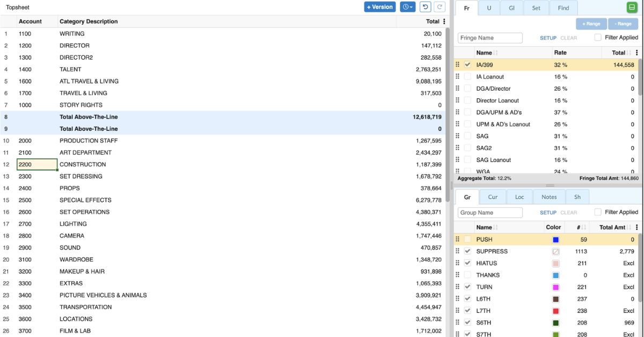Click the light blue THANKS color swatch
The height and width of the screenshot is (337, 644).
pos(555,275)
